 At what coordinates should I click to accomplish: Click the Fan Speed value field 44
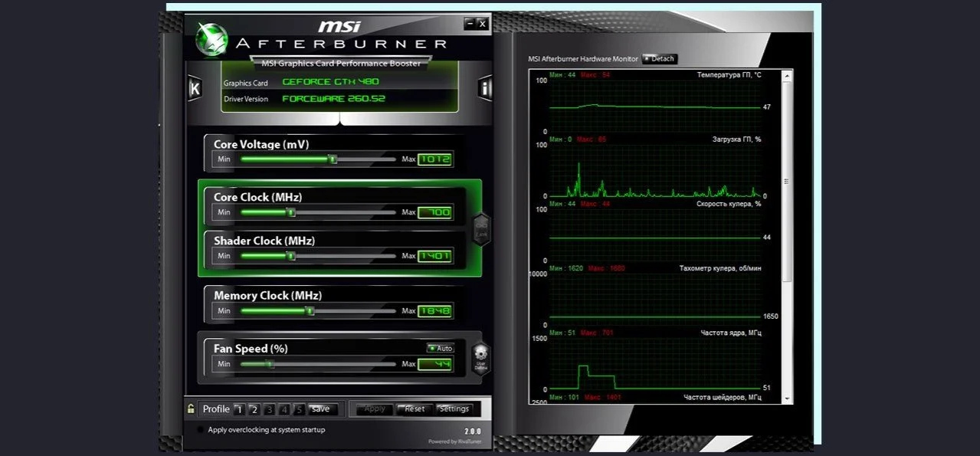(434, 364)
